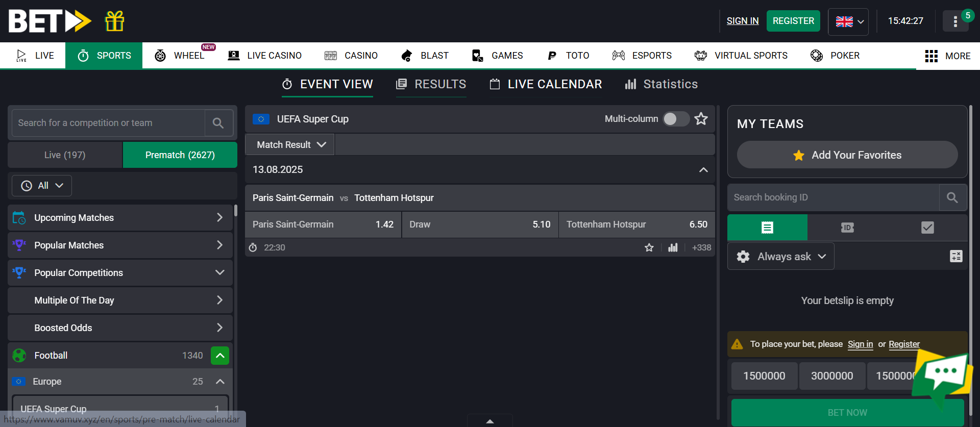This screenshot has height=427, width=980.
Task: Click the search magnifier for competitions
Action: pos(218,123)
